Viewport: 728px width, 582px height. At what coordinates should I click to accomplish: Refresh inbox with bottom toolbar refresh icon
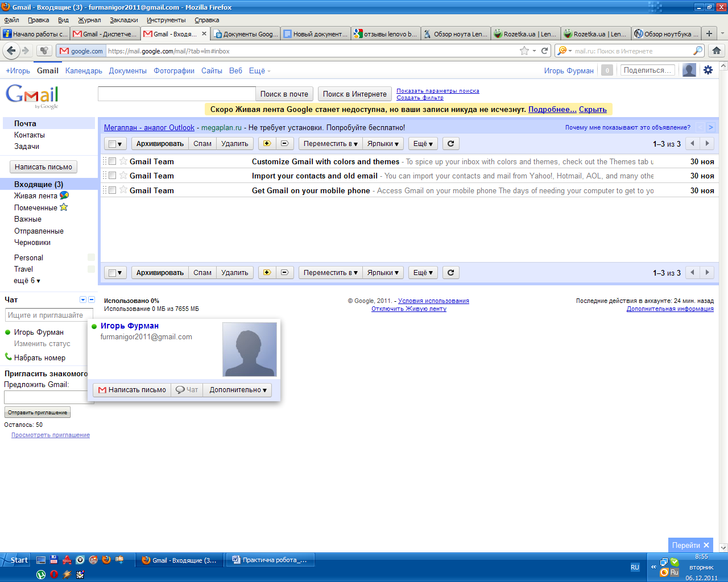coord(450,273)
